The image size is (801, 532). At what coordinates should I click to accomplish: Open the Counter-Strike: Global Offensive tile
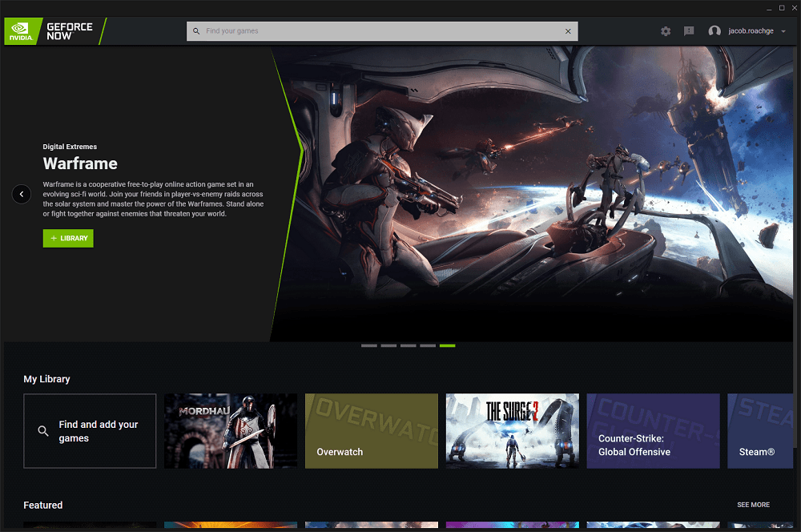(x=654, y=431)
